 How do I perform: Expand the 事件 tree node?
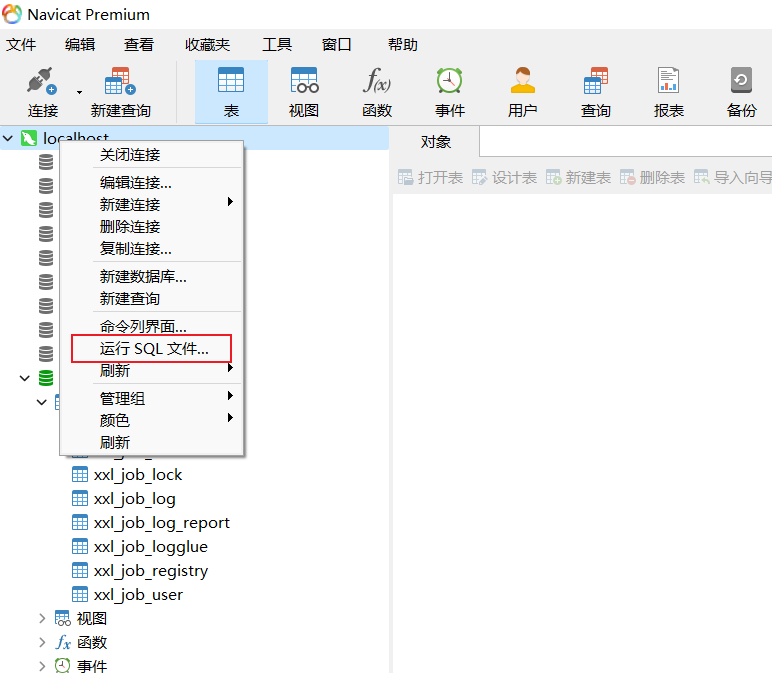(42, 666)
